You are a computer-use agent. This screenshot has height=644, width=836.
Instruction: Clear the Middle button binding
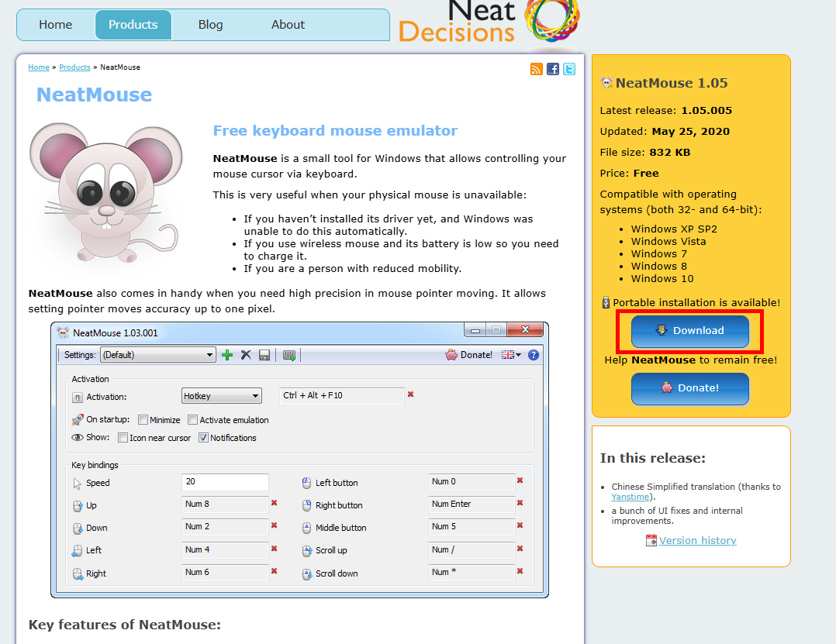[x=520, y=525]
